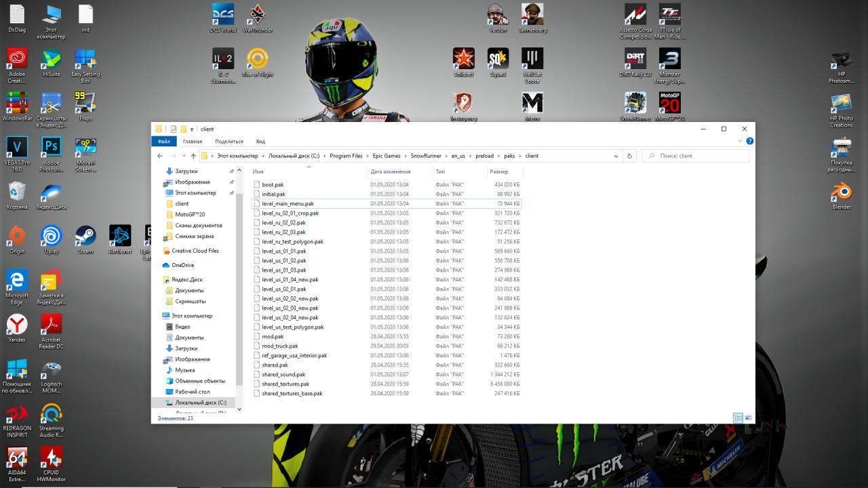Open the Вид ribbon tab
The image size is (868, 488).
click(260, 141)
